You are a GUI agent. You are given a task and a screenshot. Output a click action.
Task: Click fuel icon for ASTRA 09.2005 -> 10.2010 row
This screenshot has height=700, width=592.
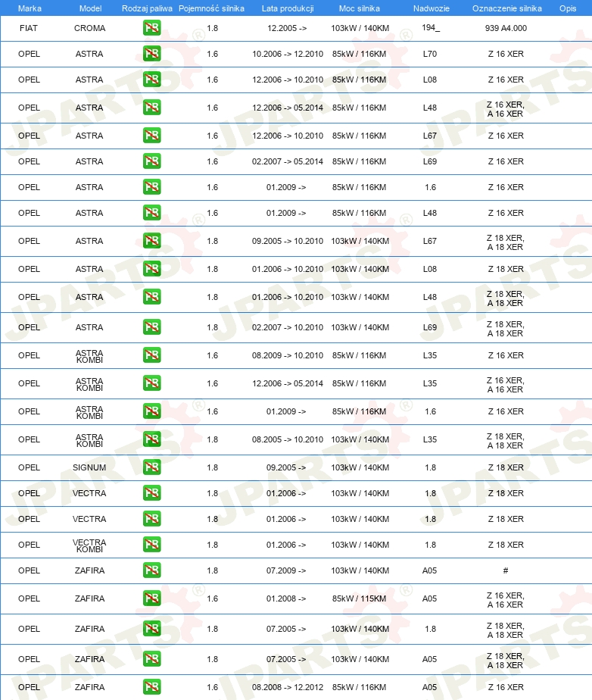pyautogui.click(x=151, y=241)
